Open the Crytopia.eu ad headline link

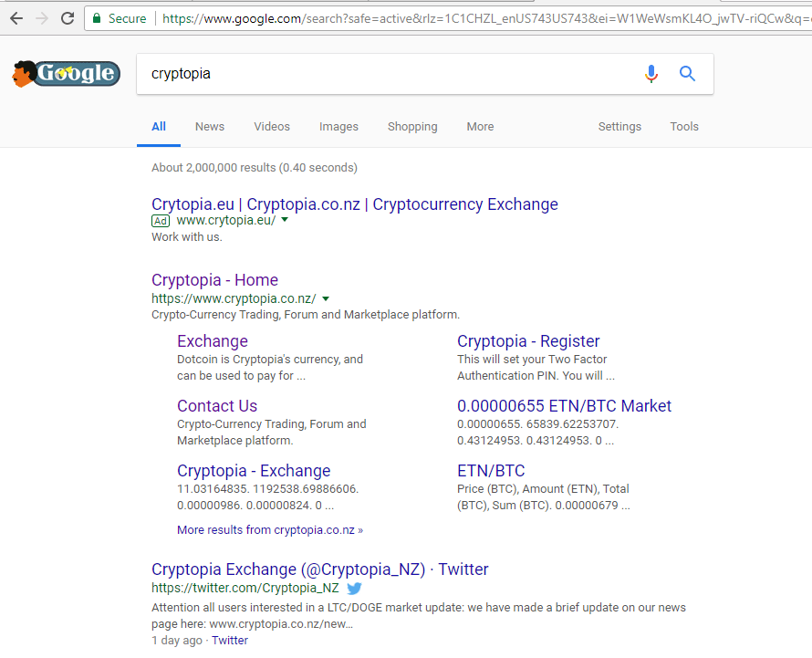(355, 204)
